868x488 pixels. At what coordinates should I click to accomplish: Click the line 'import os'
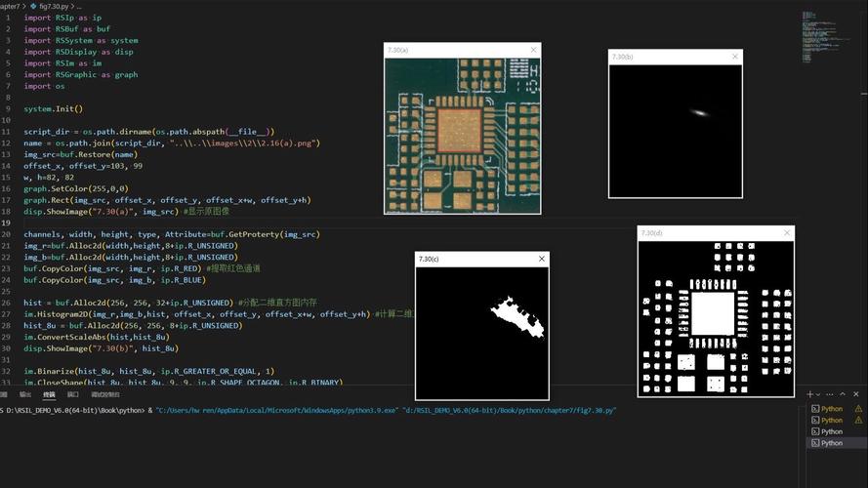[44, 86]
